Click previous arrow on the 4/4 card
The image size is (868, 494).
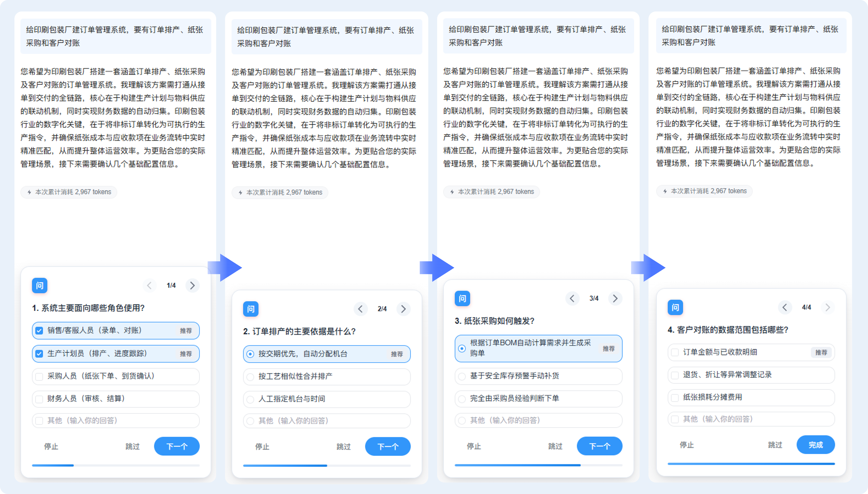(785, 307)
